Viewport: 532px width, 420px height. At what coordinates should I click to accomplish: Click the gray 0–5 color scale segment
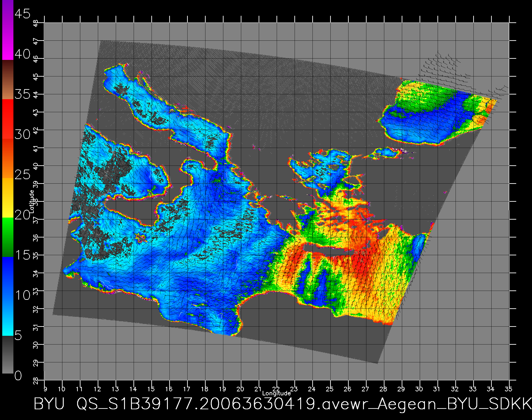(8, 355)
